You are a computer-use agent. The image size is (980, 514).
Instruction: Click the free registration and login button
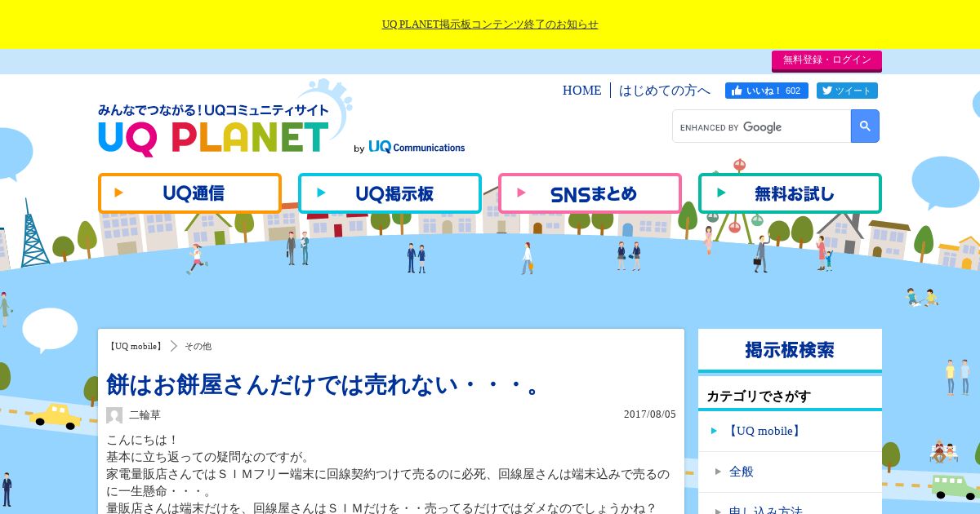click(x=826, y=60)
